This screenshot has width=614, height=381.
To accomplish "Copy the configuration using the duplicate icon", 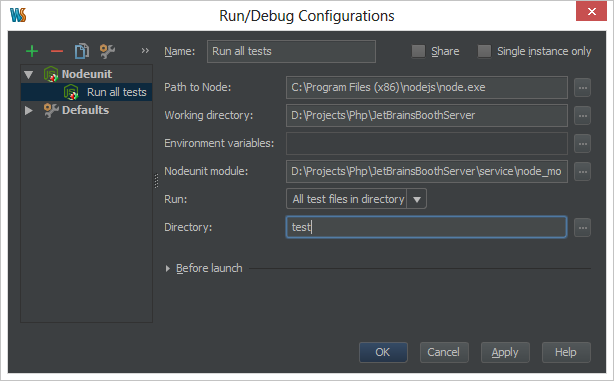I will click(x=82, y=51).
